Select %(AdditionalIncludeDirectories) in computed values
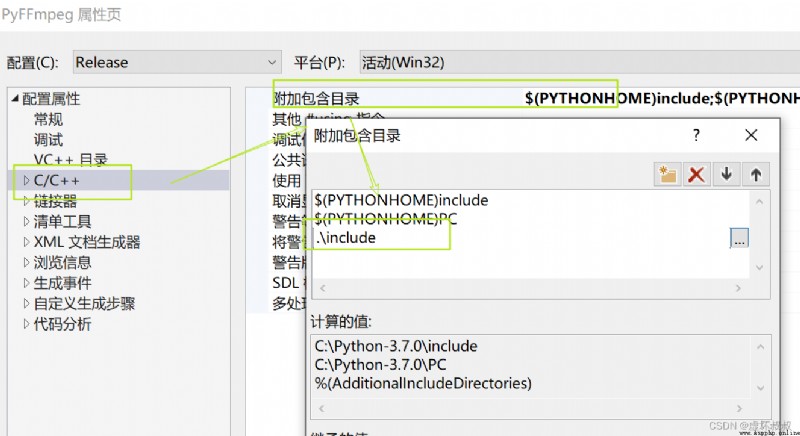Viewport: 800px width, 436px height. [x=423, y=383]
